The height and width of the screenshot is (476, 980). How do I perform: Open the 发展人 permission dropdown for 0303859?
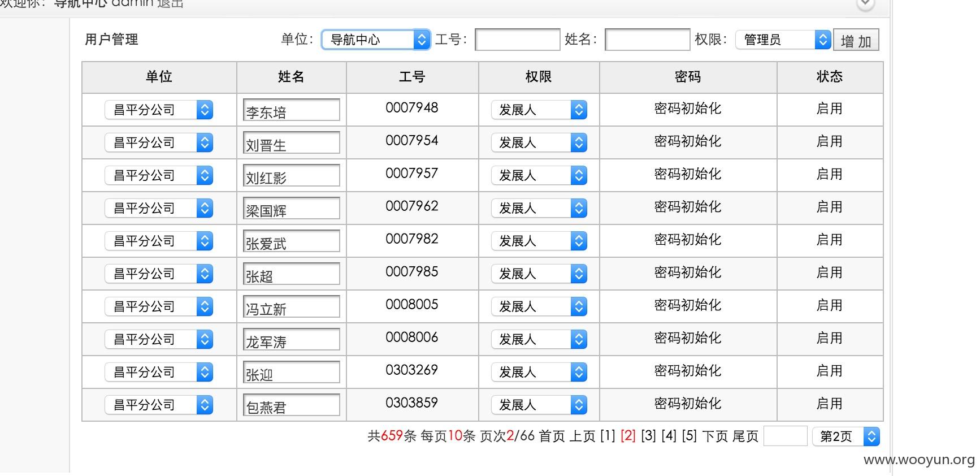click(x=539, y=405)
